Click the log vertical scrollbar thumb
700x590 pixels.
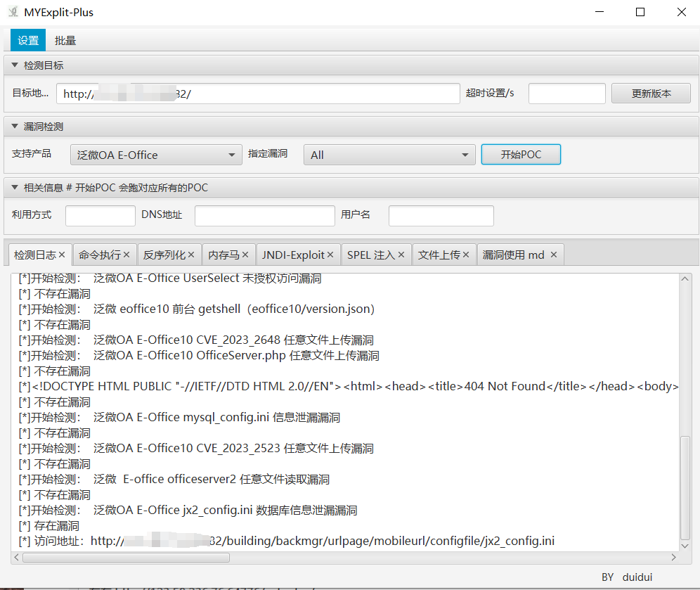[x=685, y=488]
